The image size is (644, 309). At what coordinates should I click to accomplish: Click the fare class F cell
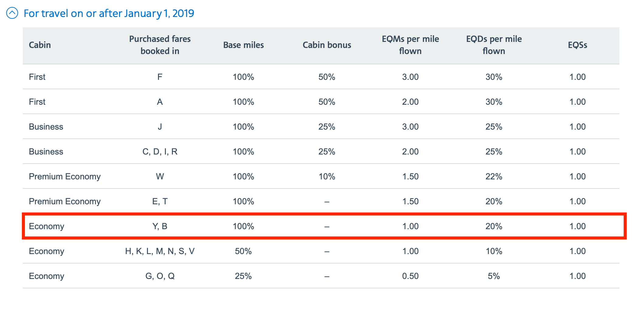(x=160, y=77)
